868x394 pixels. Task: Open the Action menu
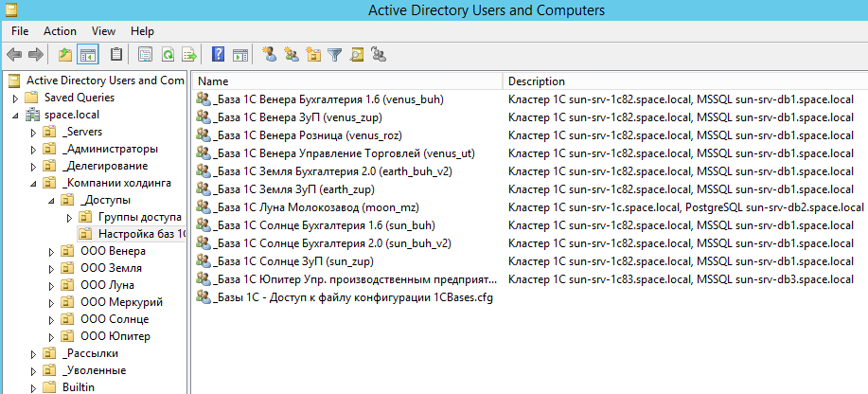pyautogui.click(x=60, y=31)
